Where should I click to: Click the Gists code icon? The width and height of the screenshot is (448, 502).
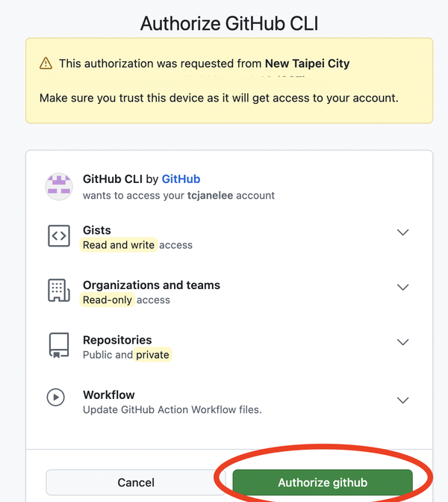(x=58, y=236)
